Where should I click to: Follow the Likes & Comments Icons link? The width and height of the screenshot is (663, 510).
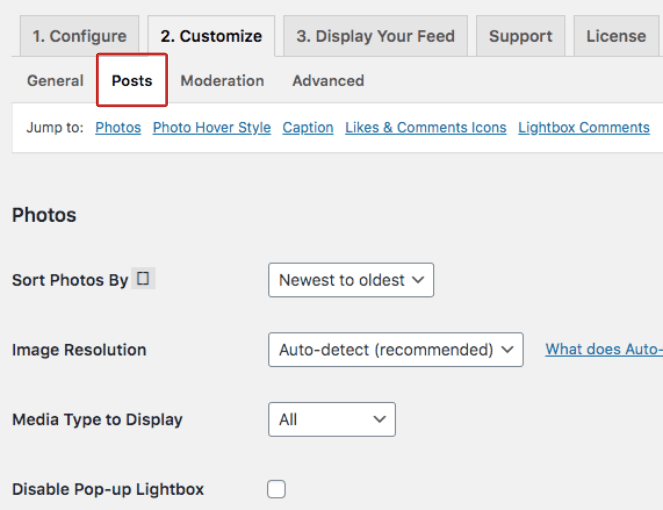pyautogui.click(x=425, y=128)
